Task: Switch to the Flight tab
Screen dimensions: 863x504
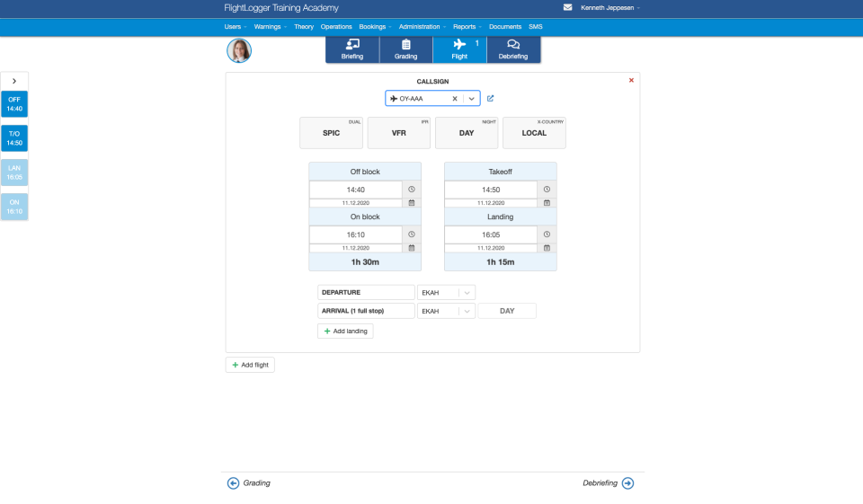Action: [459, 49]
